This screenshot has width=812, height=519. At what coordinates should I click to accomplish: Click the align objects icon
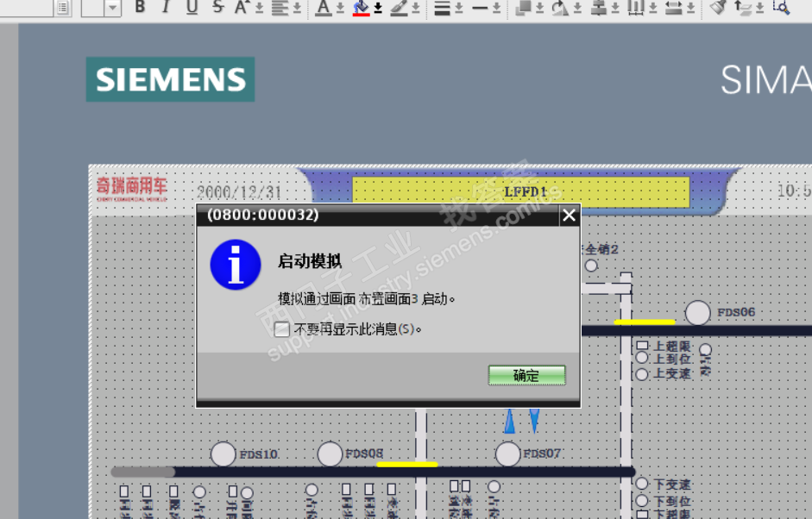click(599, 8)
